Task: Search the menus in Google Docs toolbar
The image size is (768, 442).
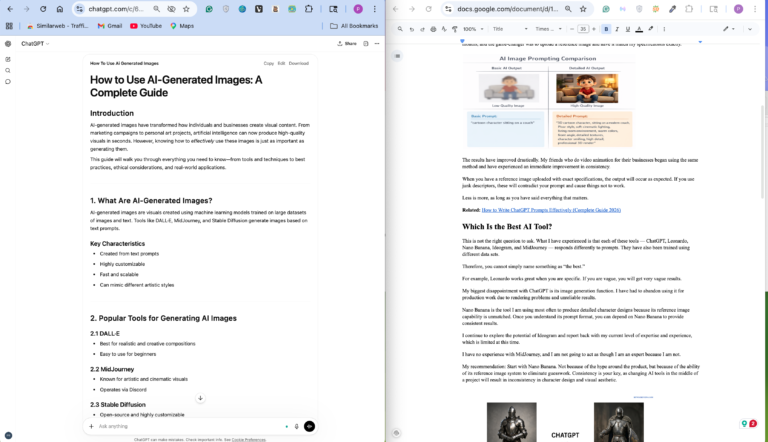Action: [400, 29]
